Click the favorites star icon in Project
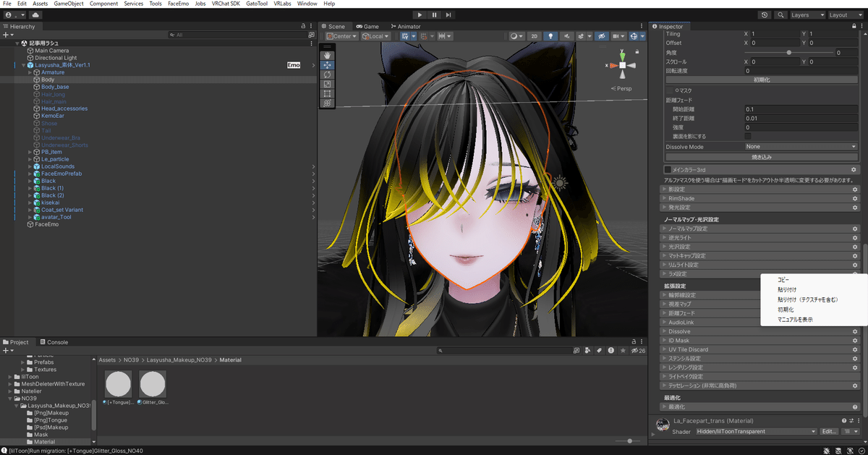The height and width of the screenshot is (455, 868). click(623, 351)
